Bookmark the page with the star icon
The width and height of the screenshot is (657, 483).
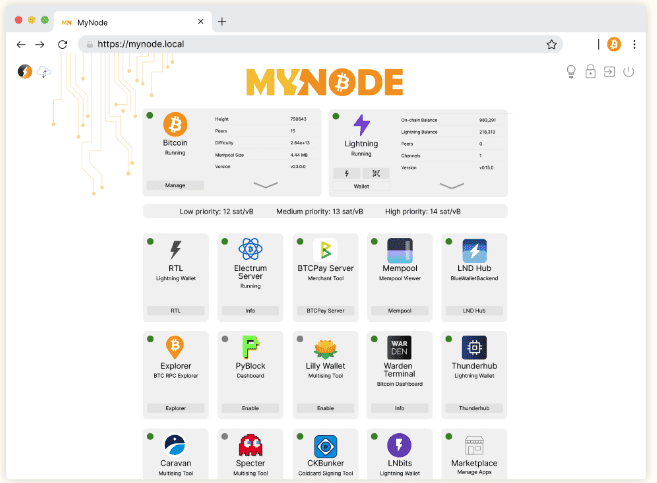(551, 44)
